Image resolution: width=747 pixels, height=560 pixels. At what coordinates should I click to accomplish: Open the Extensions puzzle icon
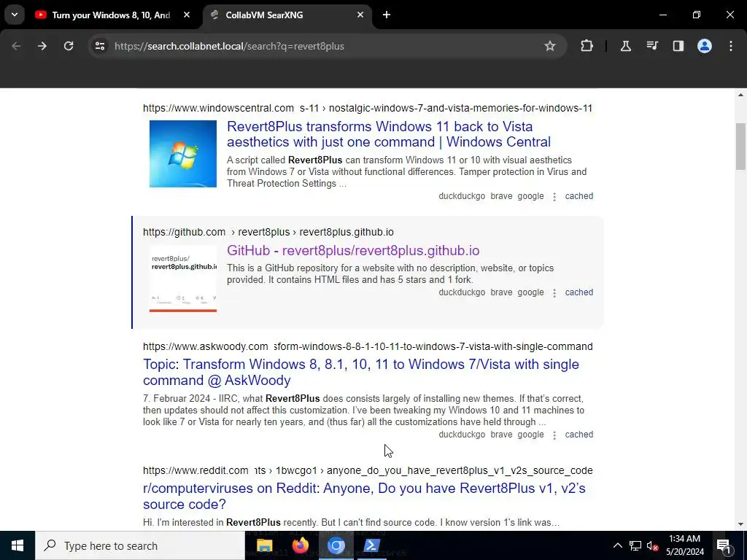pyautogui.click(x=587, y=46)
